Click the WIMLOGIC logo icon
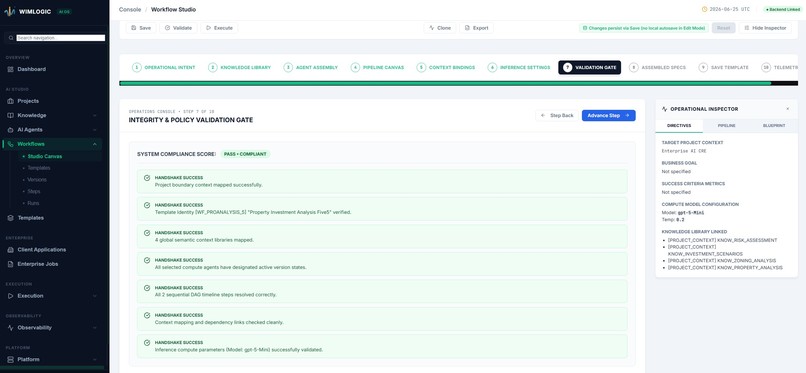 click(x=10, y=11)
